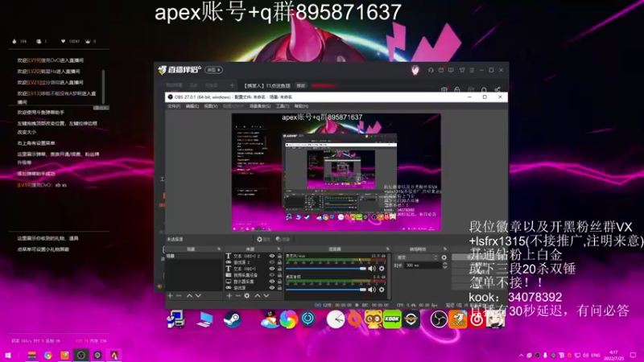
Task: Adjust microphone volume slider in mixer
Action: pos(325,269)
